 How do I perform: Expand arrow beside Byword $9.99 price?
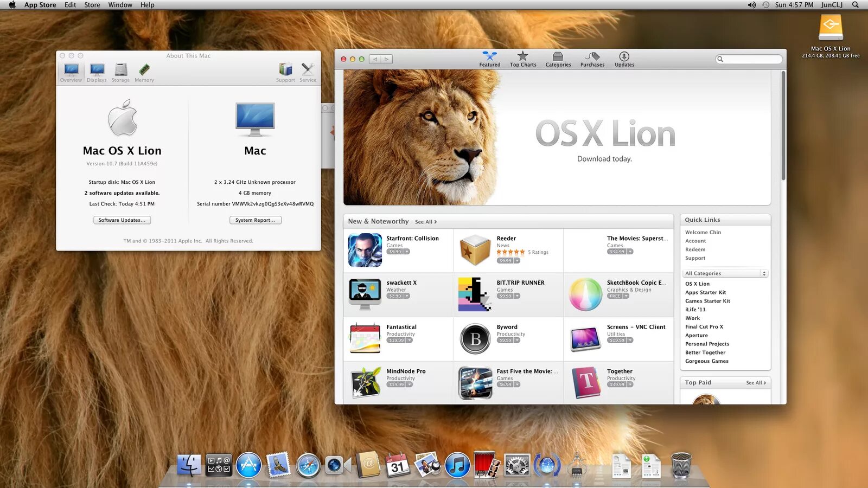pos(517,341)
